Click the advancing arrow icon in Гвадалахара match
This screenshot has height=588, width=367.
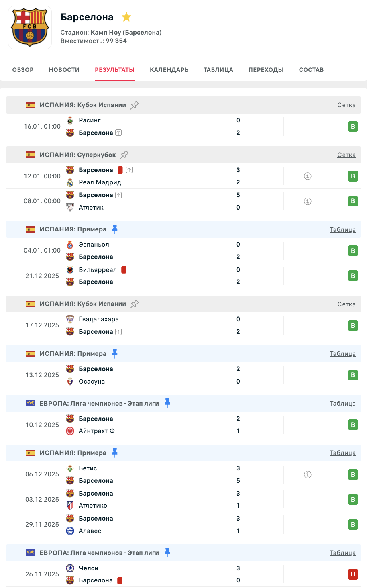point(118,332)
